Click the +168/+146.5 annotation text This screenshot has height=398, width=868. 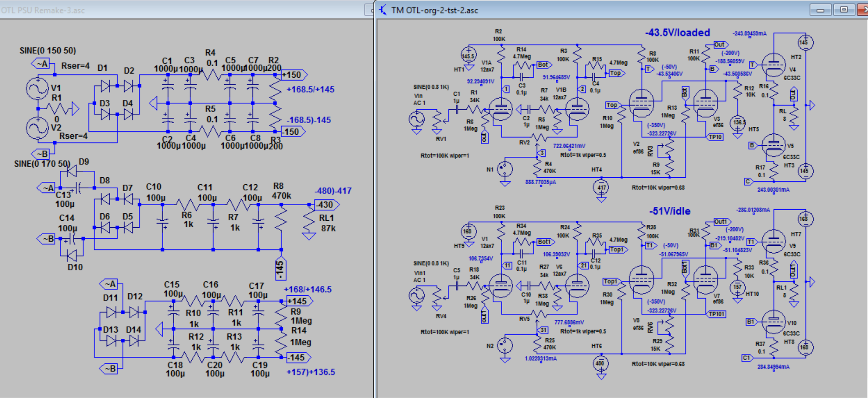(308, 290)
